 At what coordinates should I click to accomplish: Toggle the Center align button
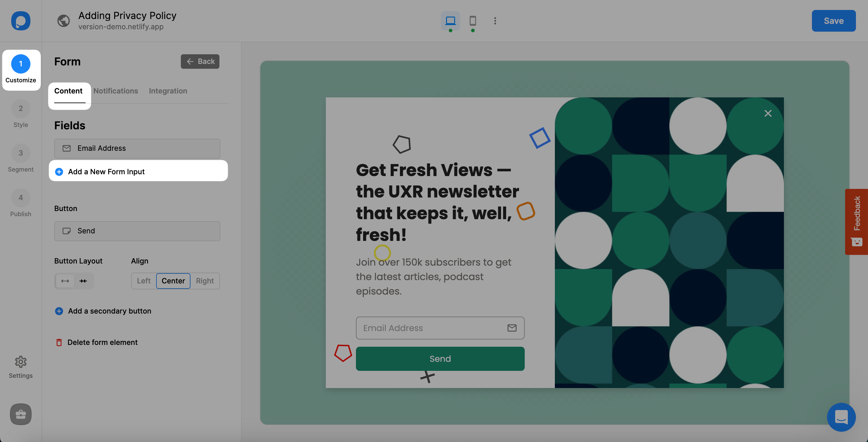(x=173, y=281)
